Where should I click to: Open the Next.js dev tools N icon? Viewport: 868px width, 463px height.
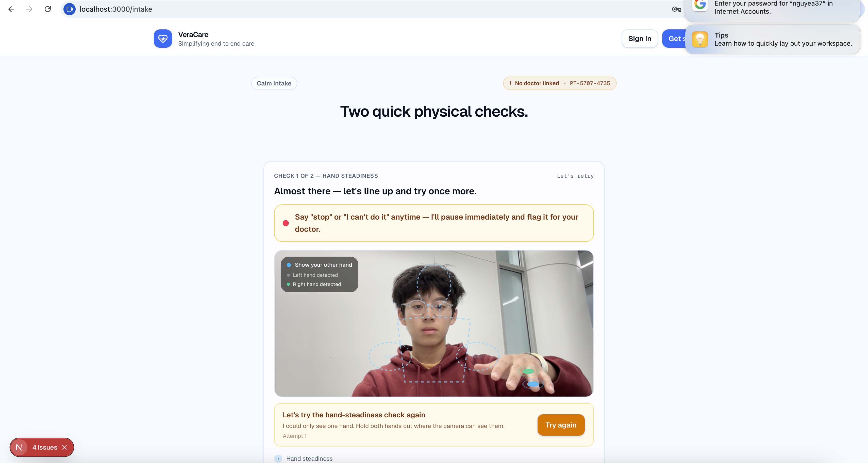click(19, 447)
